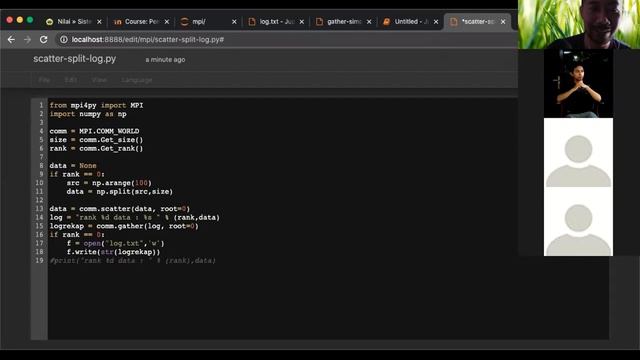Open the View menu in editor
This screenshot has height=360, width=640.
[x=99, y=80]
